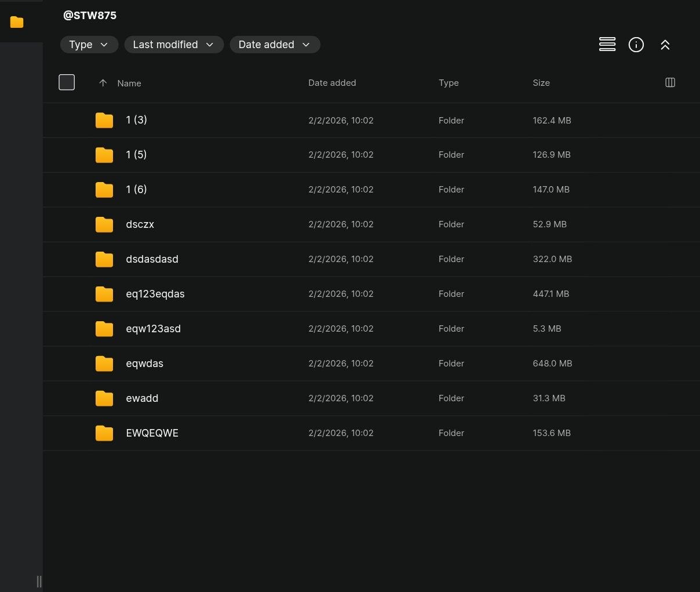Viewport: 700px width, 592px height.
Task: Open the eq123eqdas folder
Action: (x=155, y=294)
